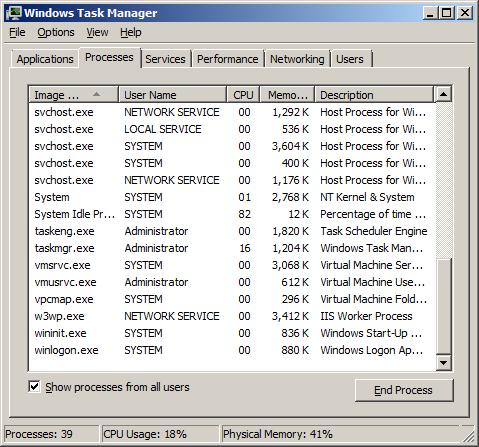Viewport: 479px width, 447px height.
Task: Go to the Networking tab
Action: (297, 59)
